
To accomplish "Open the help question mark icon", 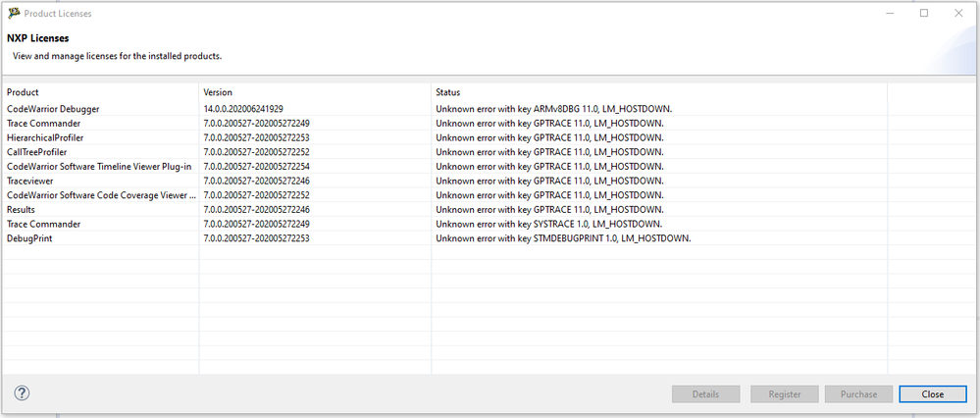I will click(22, 393).
